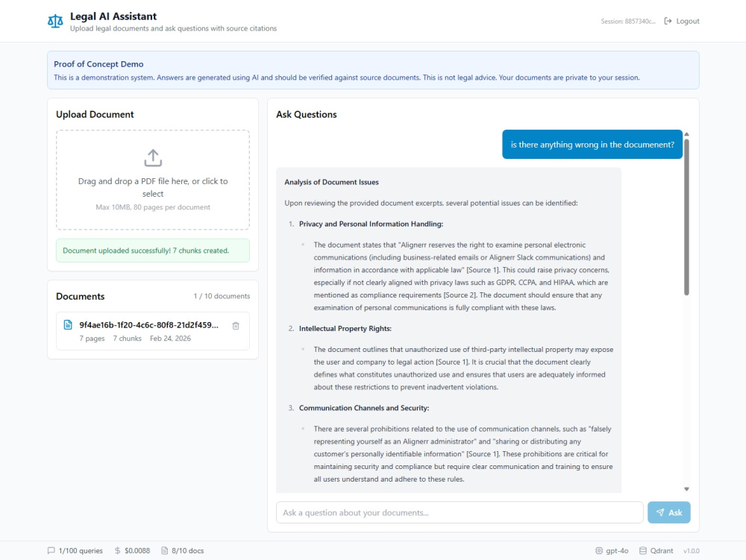This screenshot has width=746, height=560.
Task: Click the Session: 8857340c text
Action: click(628, 22)
